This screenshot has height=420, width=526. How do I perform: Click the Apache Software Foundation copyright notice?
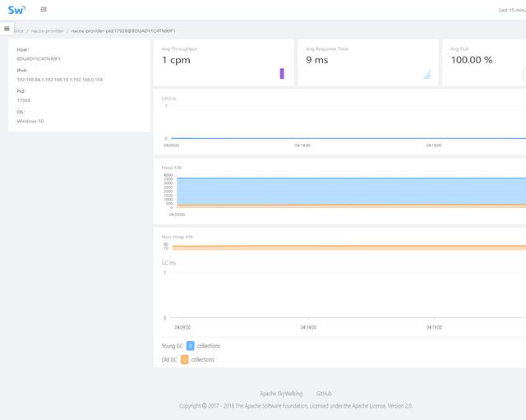coord(296,405)
